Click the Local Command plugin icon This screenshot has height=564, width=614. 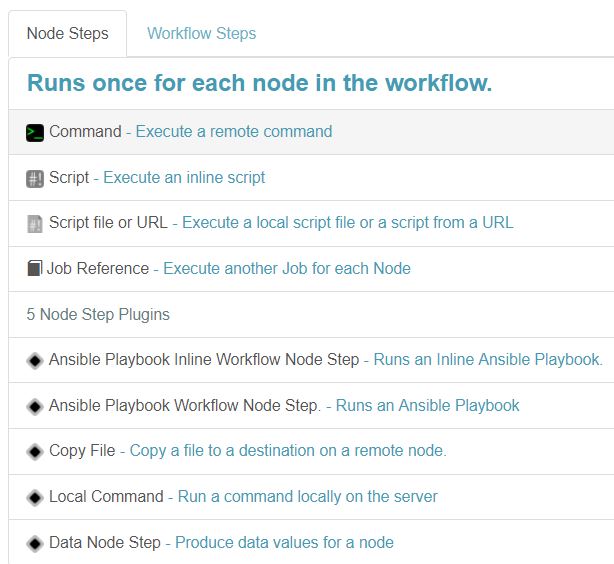(x=35, y=497)
